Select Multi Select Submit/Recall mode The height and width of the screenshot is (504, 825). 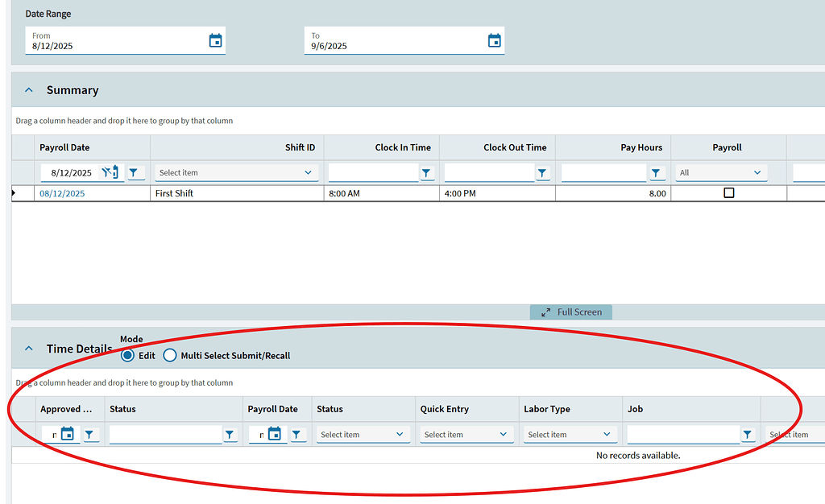(170, 354)
